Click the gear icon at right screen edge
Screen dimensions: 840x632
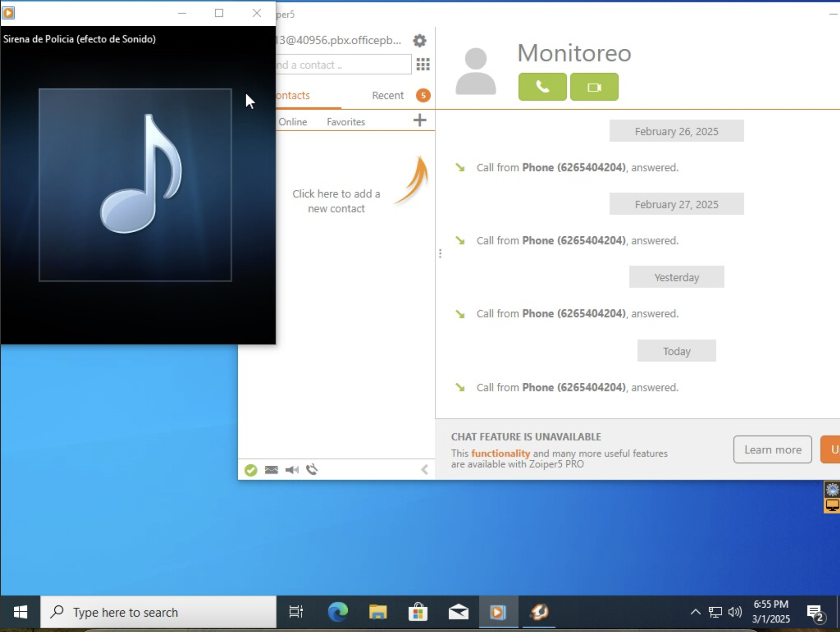coord(832,489)
